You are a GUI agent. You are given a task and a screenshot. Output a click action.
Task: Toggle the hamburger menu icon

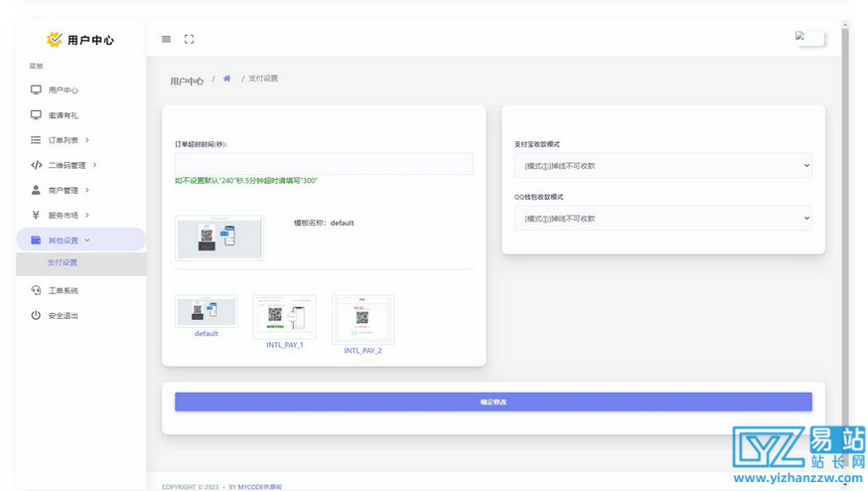[166, 40]
